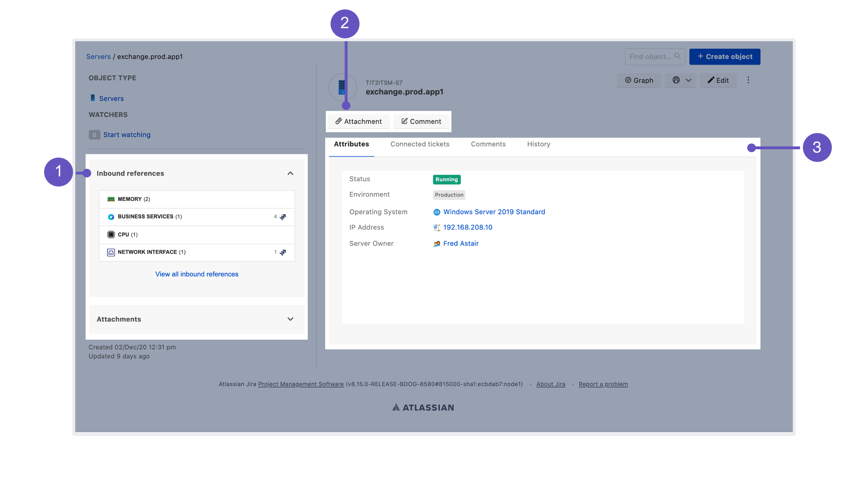The height and width of the screenshot is (480, 868).
Task: Click the Edit pencil button
Action: (x=718, y=80)
